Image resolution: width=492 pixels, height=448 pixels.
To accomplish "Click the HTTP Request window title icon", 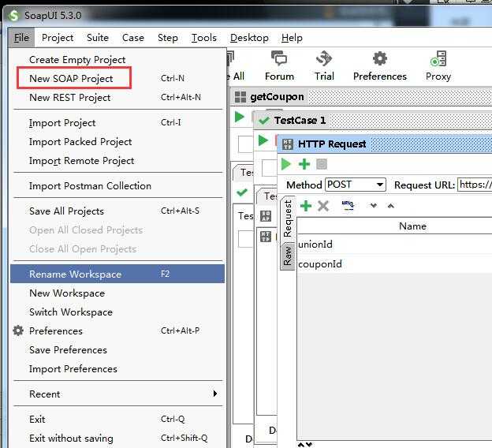I will [x=288, y=144].
